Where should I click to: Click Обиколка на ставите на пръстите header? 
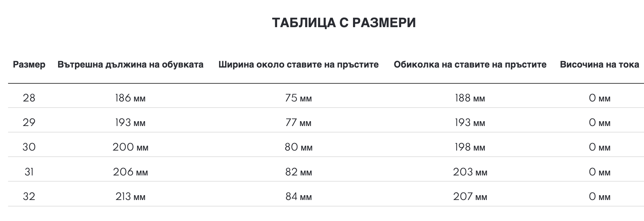(x=470, y=65)
